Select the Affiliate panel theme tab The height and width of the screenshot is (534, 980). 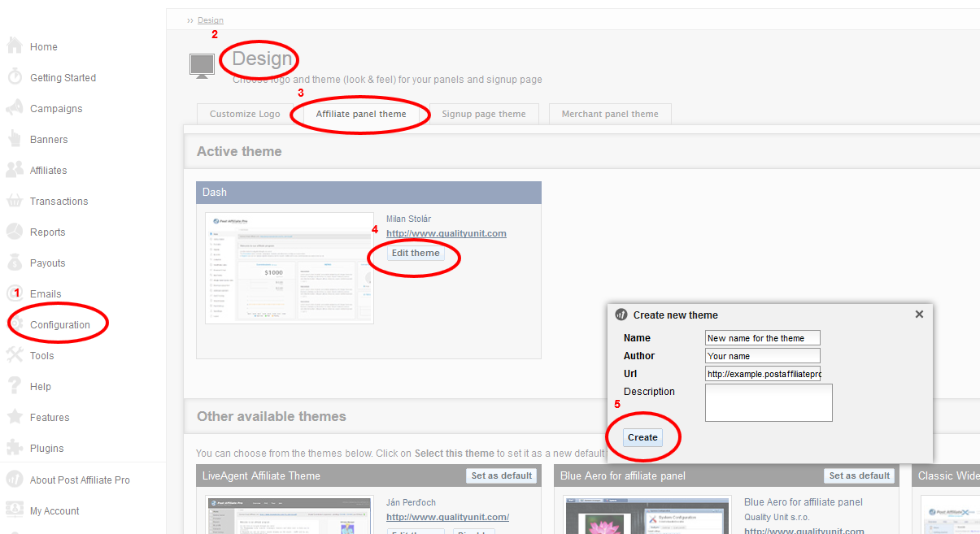click(x=361, y=114)
